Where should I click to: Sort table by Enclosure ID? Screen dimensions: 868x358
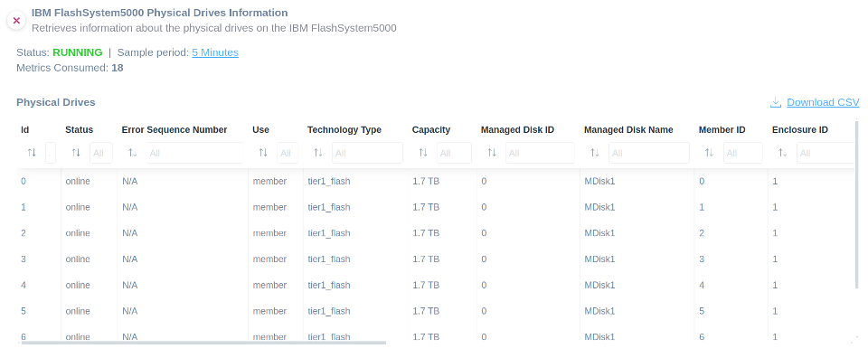782,153
